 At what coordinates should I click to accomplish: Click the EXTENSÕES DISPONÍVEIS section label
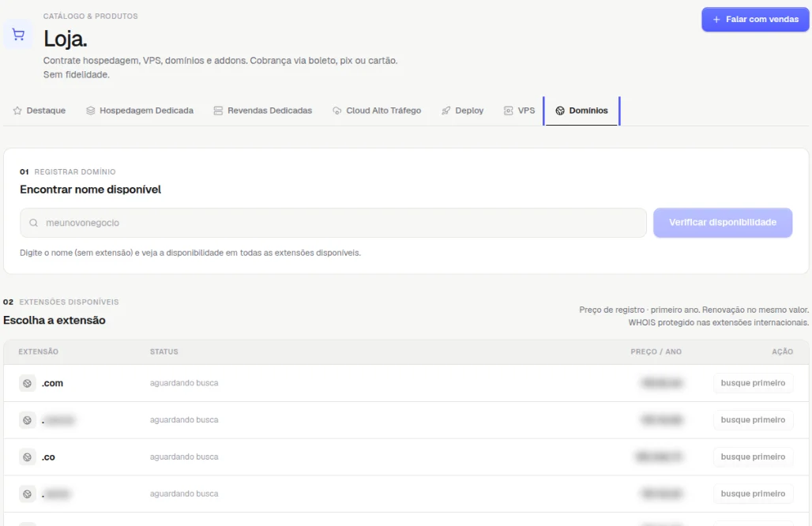click(x=69, y=302)
